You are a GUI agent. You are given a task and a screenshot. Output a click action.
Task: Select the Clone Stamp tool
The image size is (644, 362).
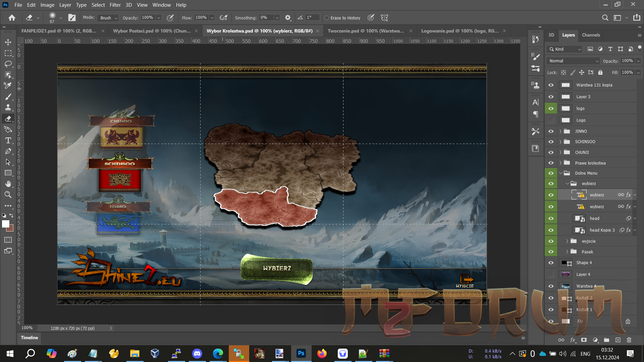[8, 108]
